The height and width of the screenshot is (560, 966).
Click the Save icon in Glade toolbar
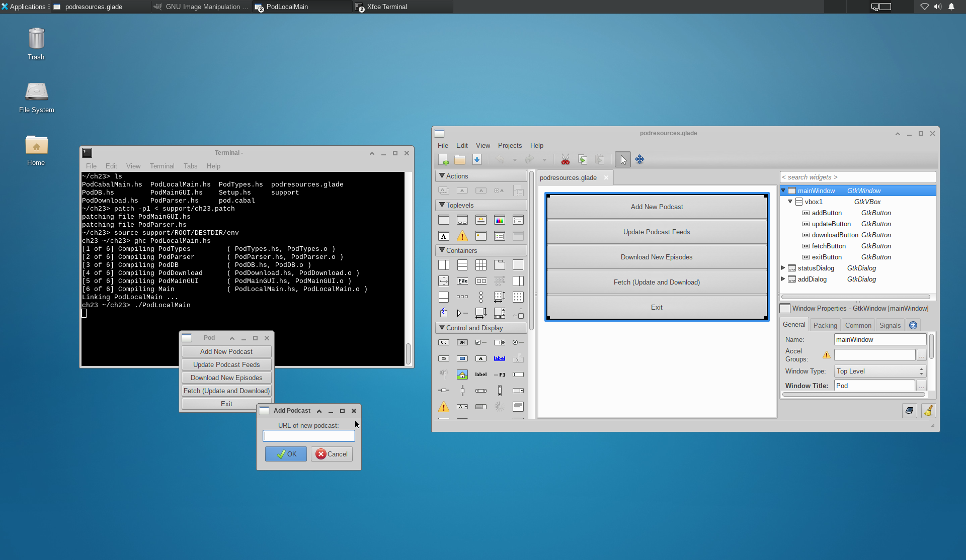(x=477, y=159)
